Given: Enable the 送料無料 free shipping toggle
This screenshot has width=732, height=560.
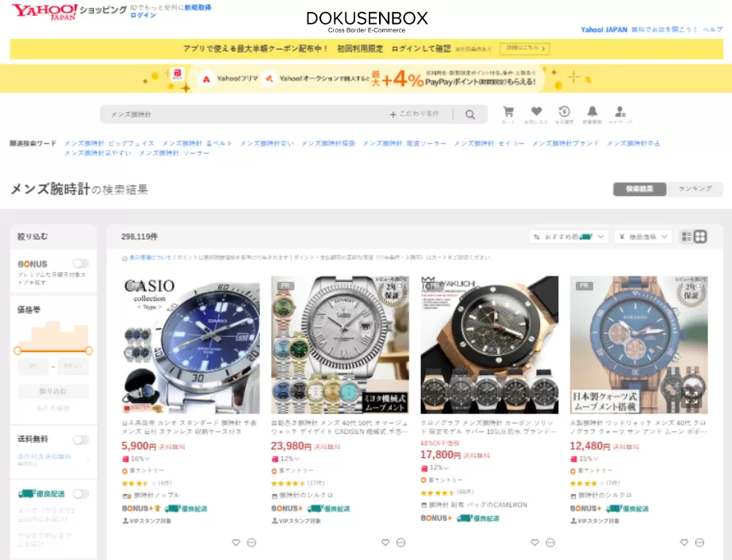Looking at the screenshot, I should tap(80, 440).
